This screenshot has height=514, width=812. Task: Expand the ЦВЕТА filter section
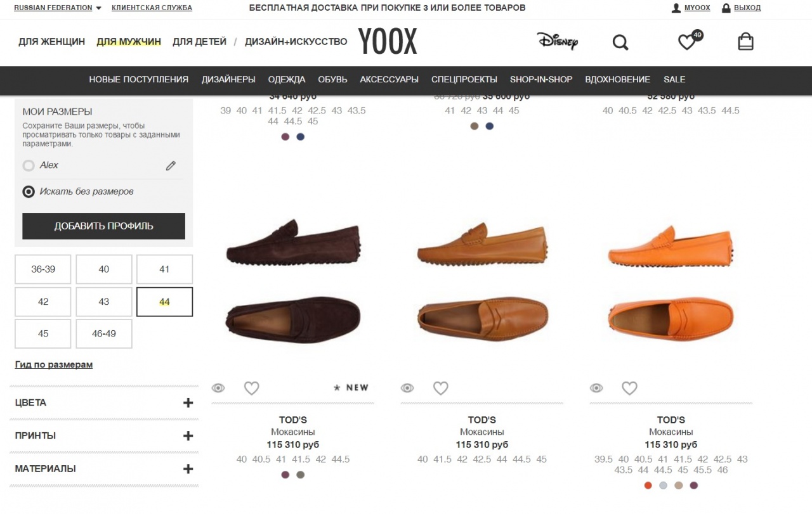coord(188,402)
